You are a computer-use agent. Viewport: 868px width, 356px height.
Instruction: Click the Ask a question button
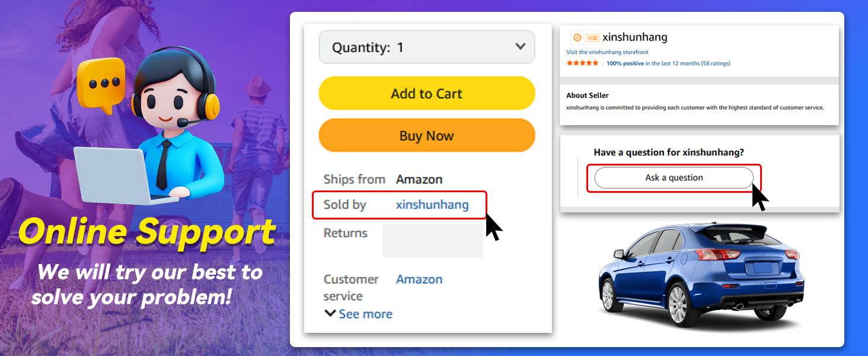tap(674, 177)
